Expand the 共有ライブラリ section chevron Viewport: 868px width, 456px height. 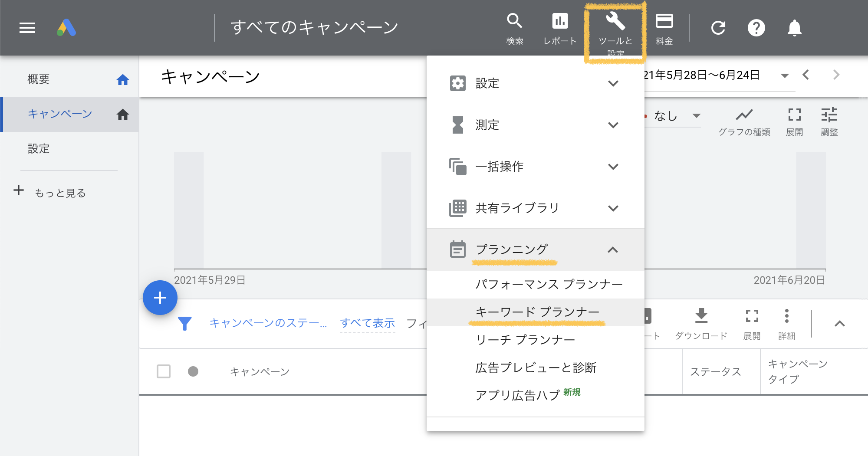tap(613, 208)
